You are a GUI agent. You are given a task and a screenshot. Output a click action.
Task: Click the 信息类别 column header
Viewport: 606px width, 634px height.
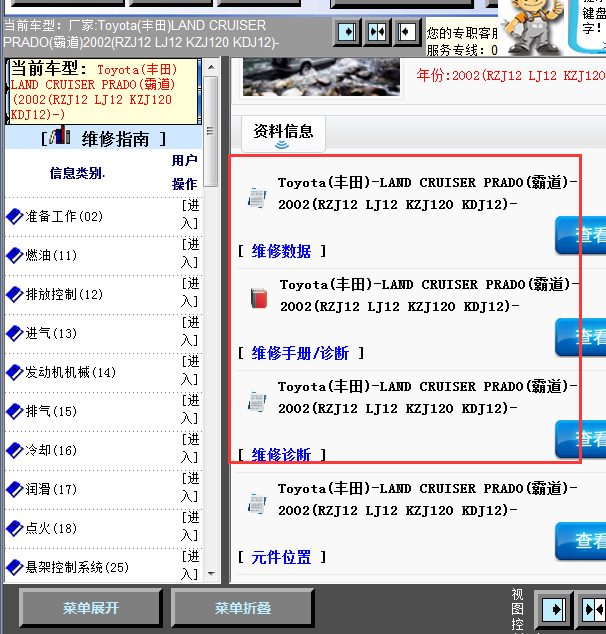(x=77, y=173)
